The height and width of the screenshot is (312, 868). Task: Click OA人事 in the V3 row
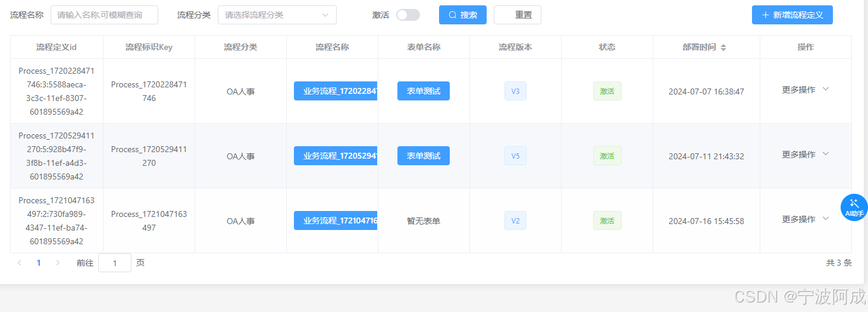coord(240,92)
